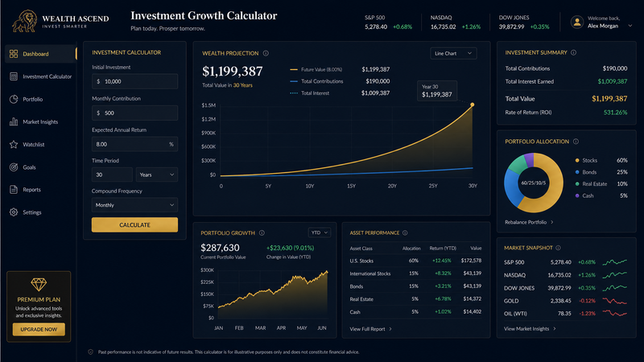
Task: Click the Monthly Contribution input field
Action: (134, 113)
